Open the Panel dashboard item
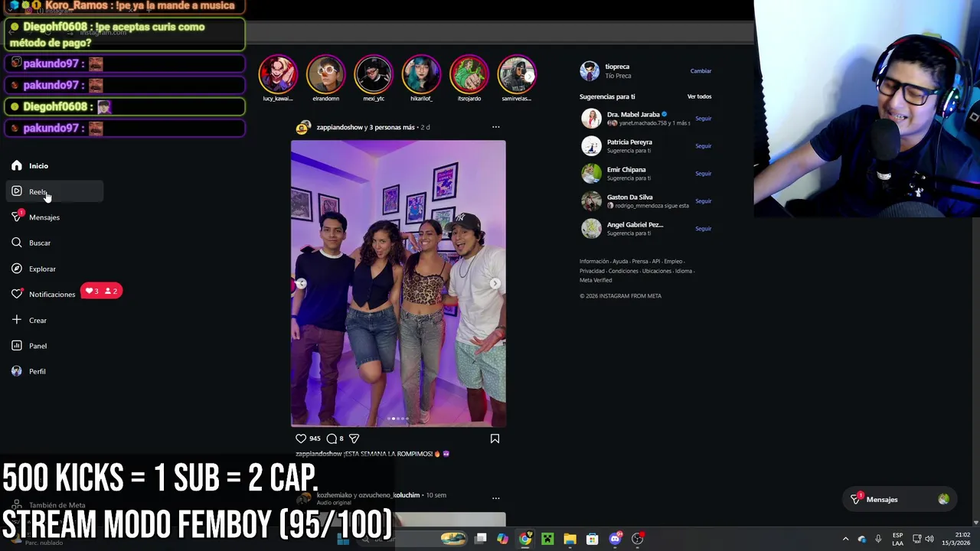This screenshot has height=551, width=980. click(29, 346)
